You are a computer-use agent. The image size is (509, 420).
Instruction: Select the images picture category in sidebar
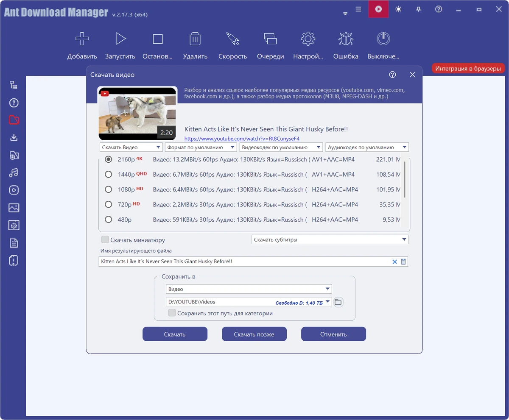pyautogui.click(x=14, y=208)
